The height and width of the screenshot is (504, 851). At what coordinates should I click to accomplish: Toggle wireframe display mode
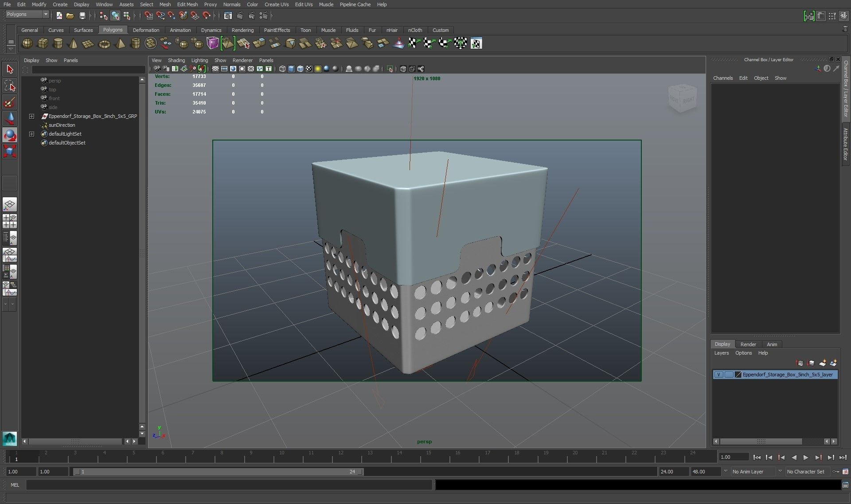tap(282, 69)
